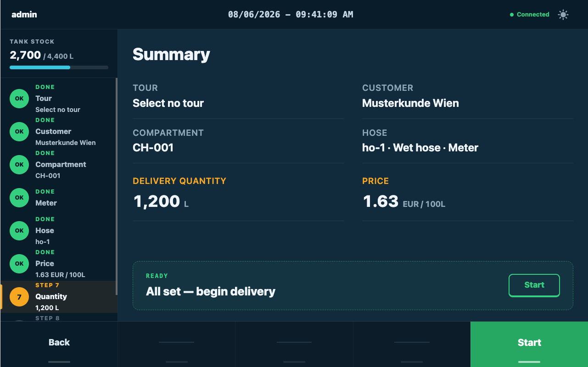Click the OK badge for Hose step
Viewport: 588px width, 367px height.
[x=19, y=231]
